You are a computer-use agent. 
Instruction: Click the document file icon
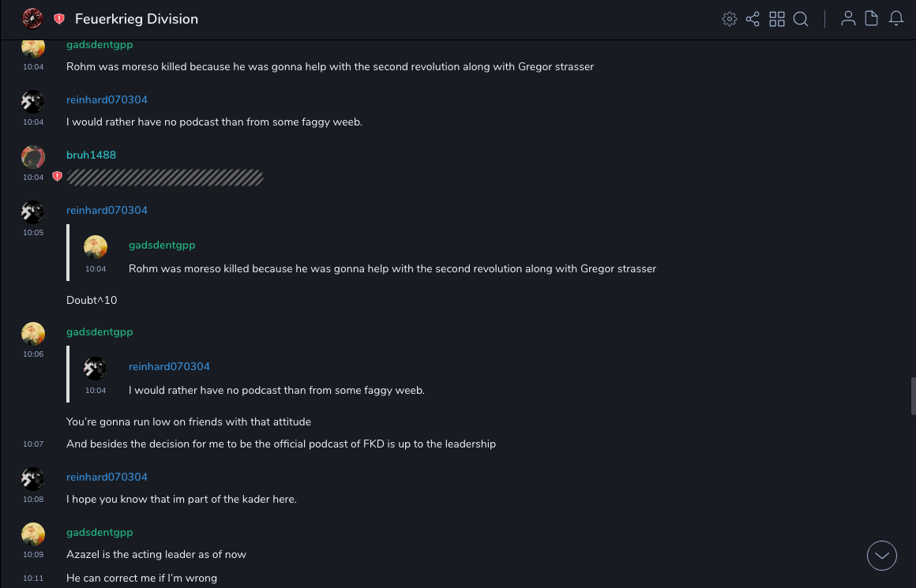(872, 19)
